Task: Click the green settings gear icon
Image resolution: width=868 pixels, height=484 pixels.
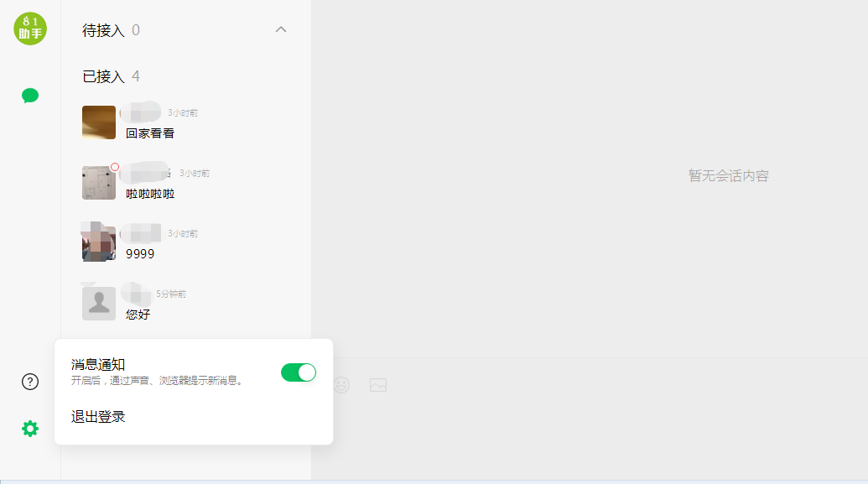Action: [x=30, y=429]
